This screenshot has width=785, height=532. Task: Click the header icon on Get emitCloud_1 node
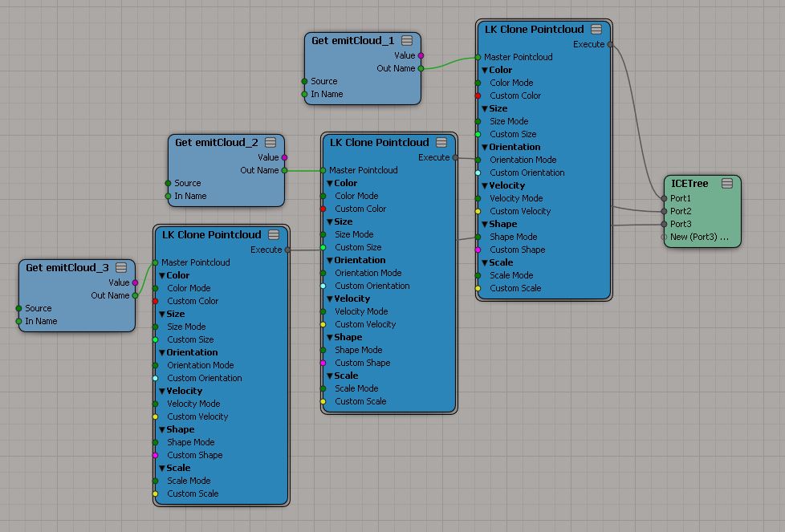click(407, 41)
